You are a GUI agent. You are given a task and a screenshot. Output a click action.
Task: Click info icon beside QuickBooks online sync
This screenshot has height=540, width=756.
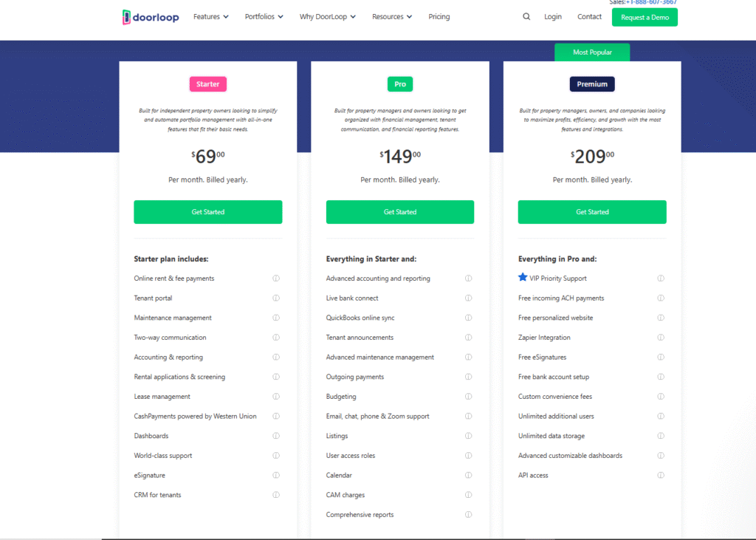468,318
